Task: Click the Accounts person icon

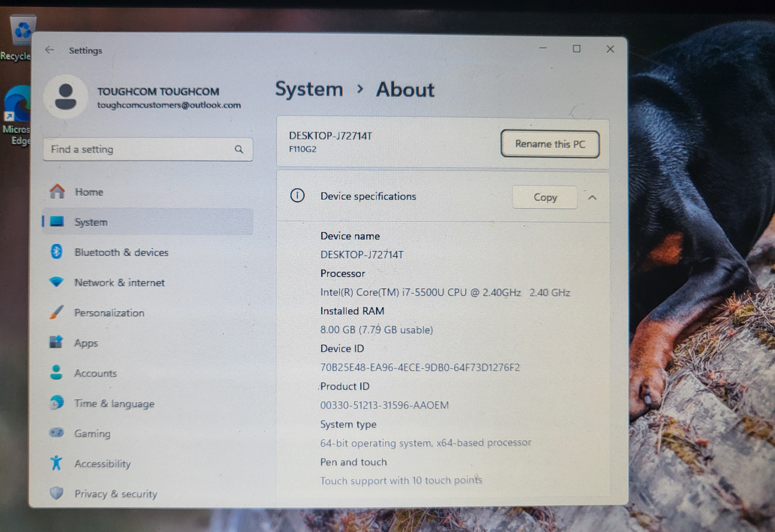Action: pyautogui.click(x=56, y=373)
